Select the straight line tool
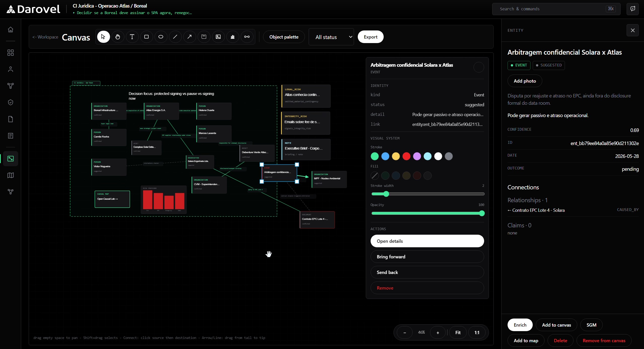Viewport: 644px width, 349px height. click(x=175, y=37)
